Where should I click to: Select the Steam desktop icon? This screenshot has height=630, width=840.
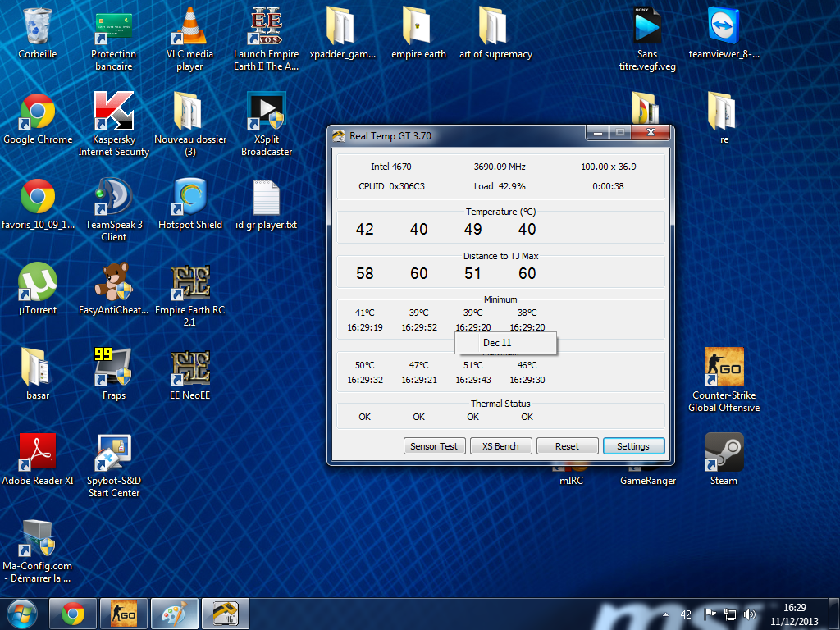724,454
